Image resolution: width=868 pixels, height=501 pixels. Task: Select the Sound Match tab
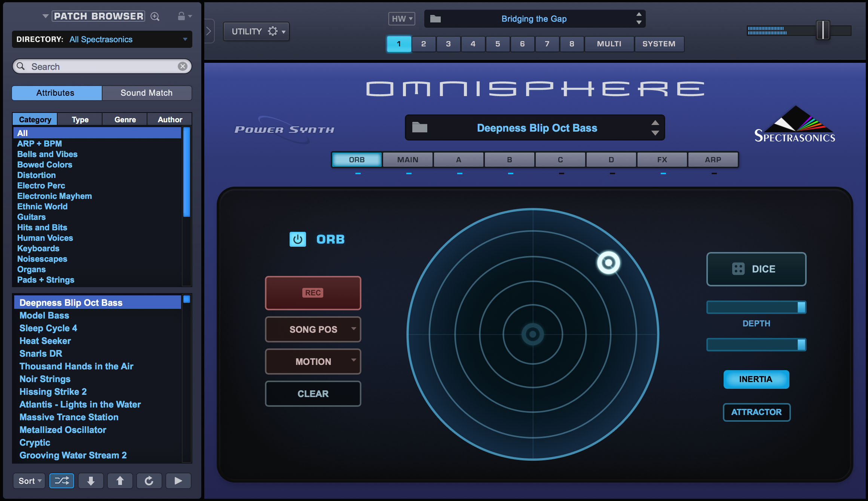147,93
